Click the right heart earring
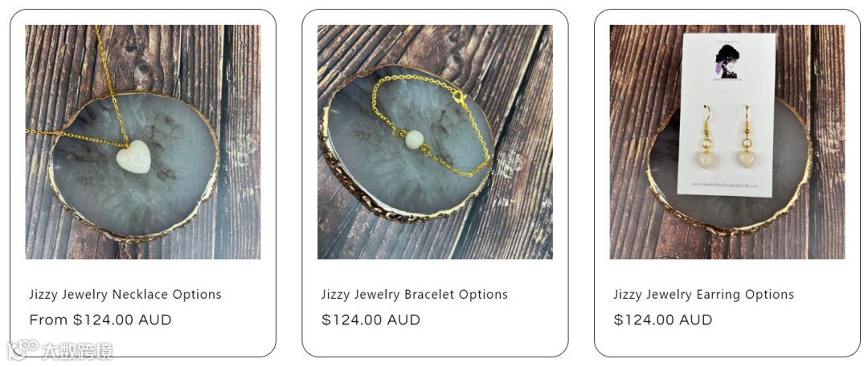 pos(746,159)
